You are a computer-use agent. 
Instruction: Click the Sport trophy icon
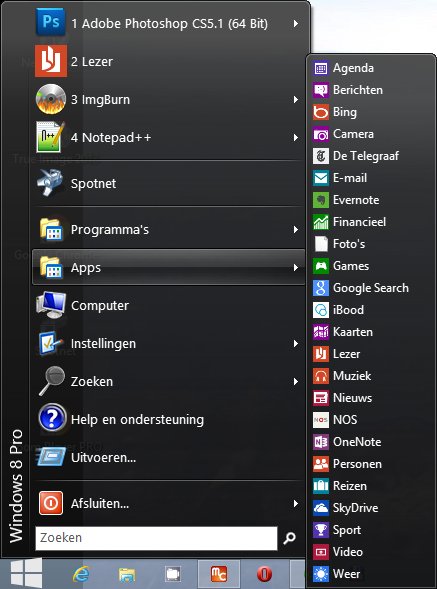[x=321, y=530]
